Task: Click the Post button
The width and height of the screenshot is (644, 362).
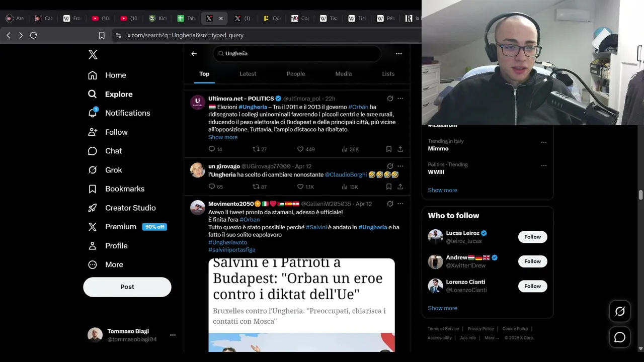Action: pos(127,287)
